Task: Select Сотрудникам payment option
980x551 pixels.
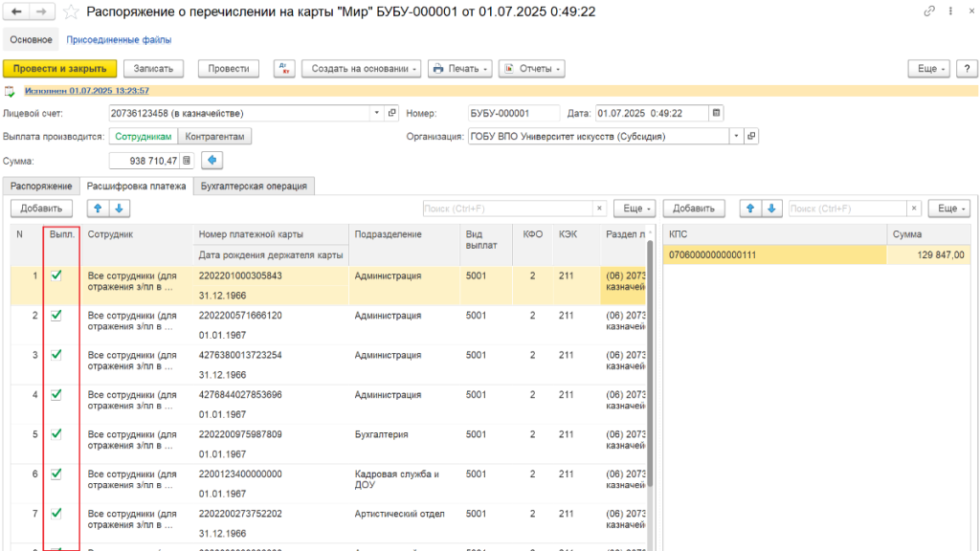Action: pyautogui.click(x=144, y=136)
